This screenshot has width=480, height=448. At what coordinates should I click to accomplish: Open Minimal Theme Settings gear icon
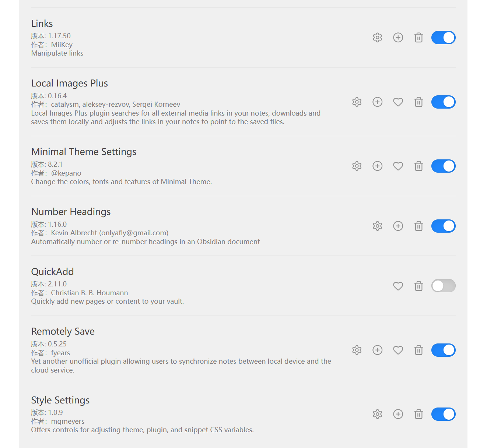tap(357, 166)
